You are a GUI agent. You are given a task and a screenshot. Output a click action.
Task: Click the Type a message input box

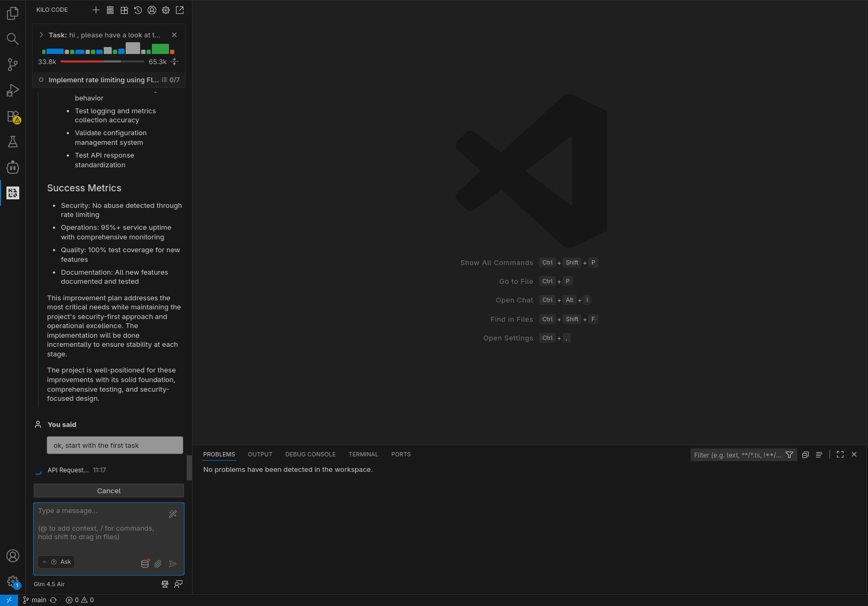(102, 526)
